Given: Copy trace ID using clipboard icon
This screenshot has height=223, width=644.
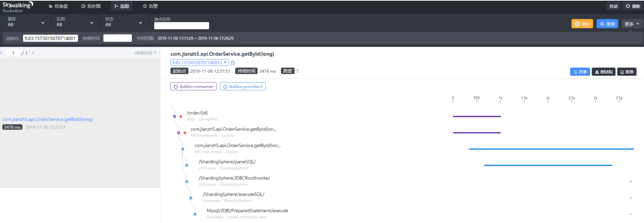Looking at the screenshot, I should (233, 63).
